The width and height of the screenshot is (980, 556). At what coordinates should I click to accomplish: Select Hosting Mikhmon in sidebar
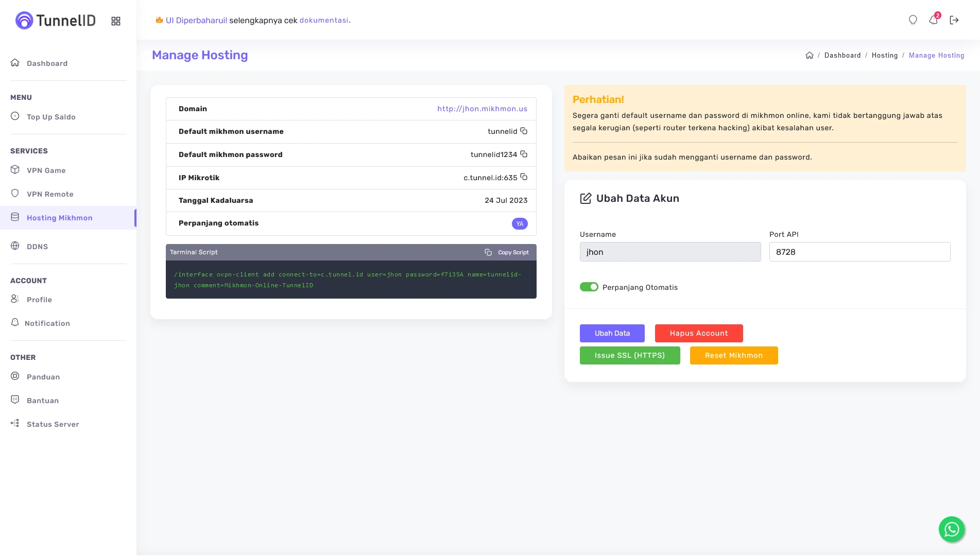click(68, 218)
